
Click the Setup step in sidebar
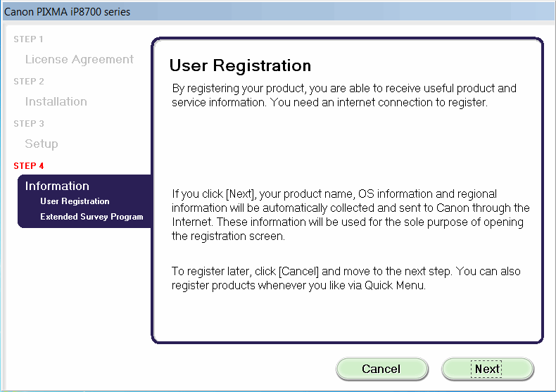point(42,144)
